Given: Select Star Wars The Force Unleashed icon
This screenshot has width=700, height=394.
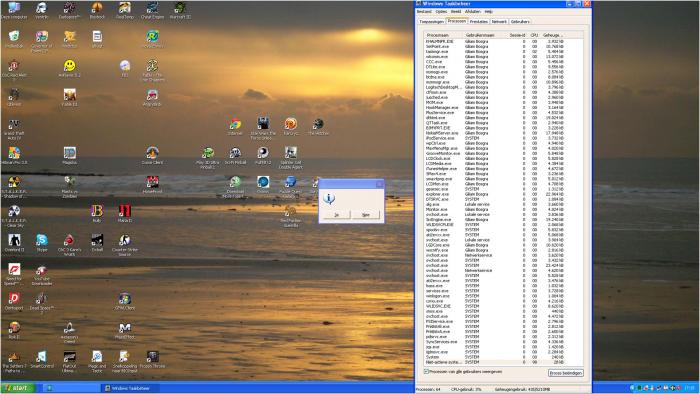Looking at the screenshot, I should coord(263,129).
